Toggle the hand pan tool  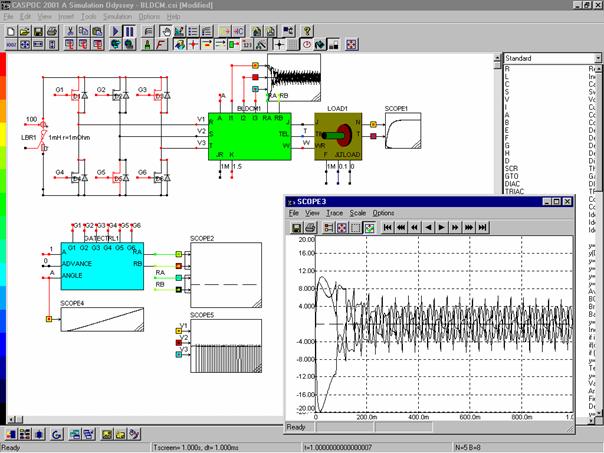tap(167, 31)
